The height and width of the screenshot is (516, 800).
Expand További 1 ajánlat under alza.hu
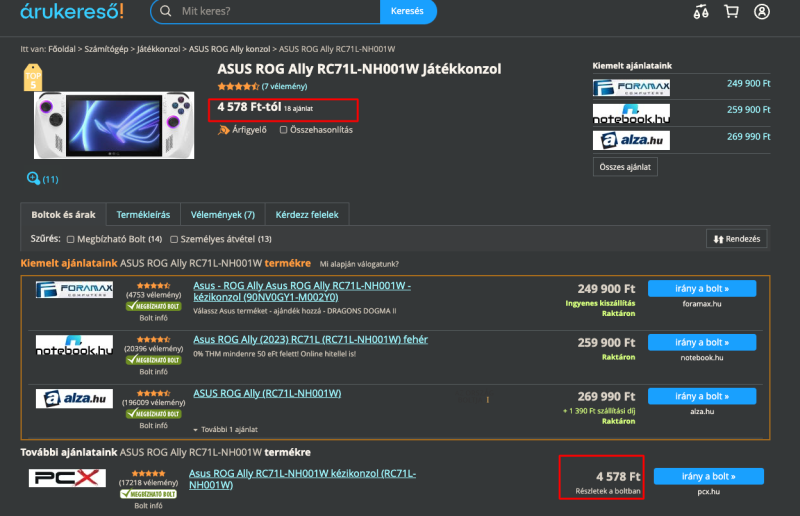226,430
